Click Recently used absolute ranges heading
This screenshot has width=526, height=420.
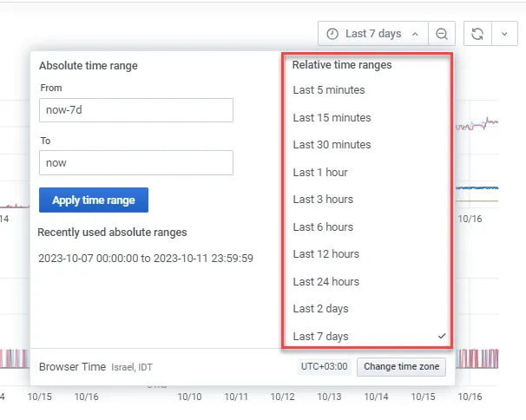pyautogui.click(x=112, y=233)
